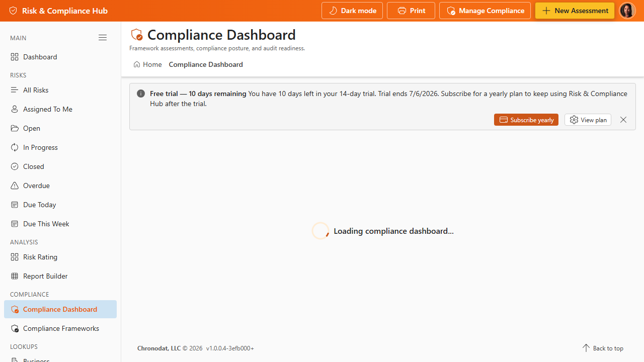Open Due Today list

click(x=60, y=205)
